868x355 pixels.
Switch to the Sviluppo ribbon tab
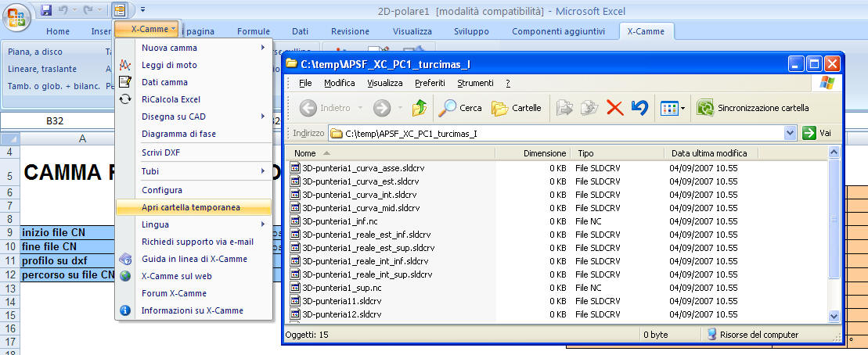(x=471, y=31)
